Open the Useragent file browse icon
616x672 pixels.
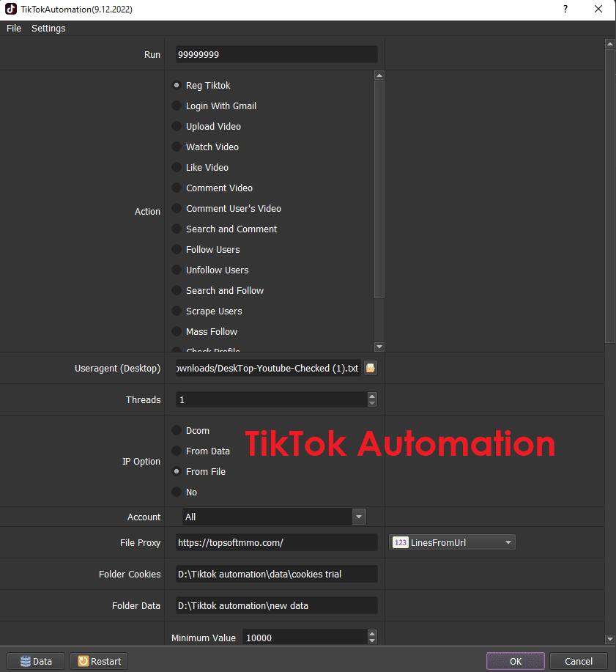pos(371,368)
